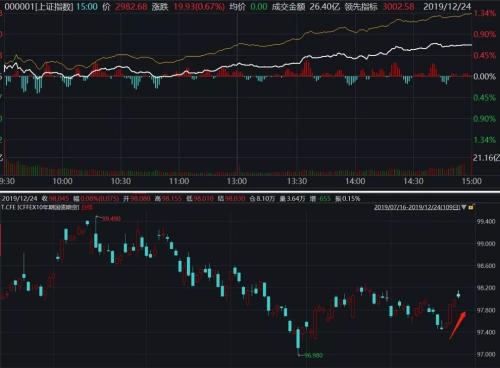
Task: Click the T.CFE futures contract label
Action: coord(40,207)
